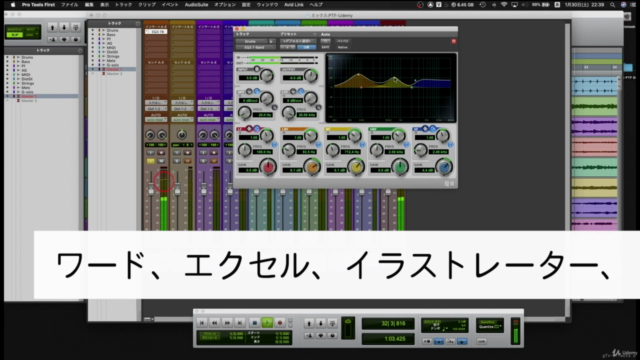640x360 pixels.
Task: Open the 編集 menu
Action: [x=89, y=5]
